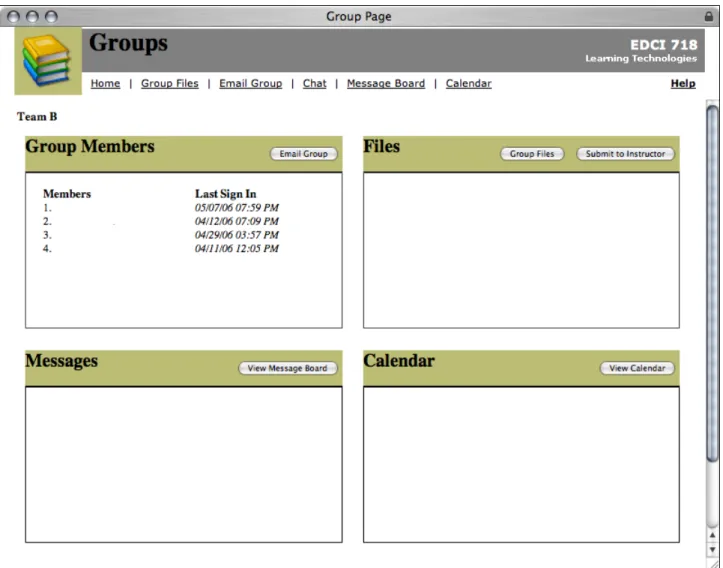Select sign-in time 04/29/06 03:57 PM
This screenshot has width=723, height=568.
pyautogui.click(x=237, y=235)
